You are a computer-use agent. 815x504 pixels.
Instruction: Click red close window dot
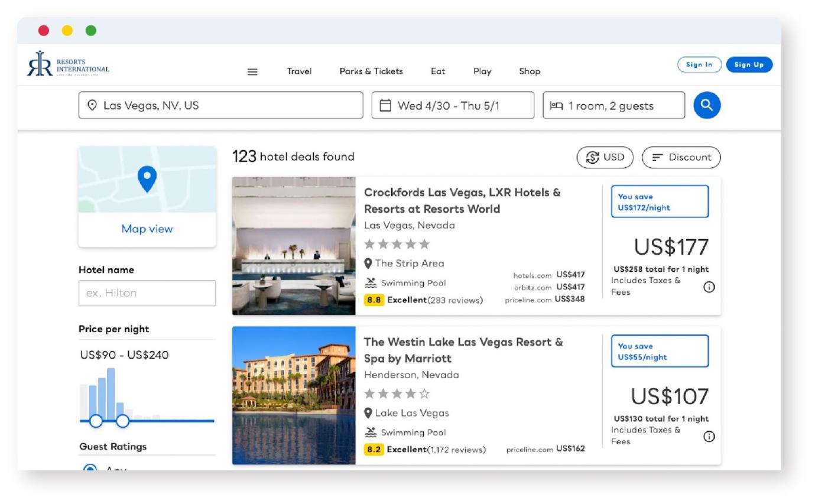(x=44, y=30)
